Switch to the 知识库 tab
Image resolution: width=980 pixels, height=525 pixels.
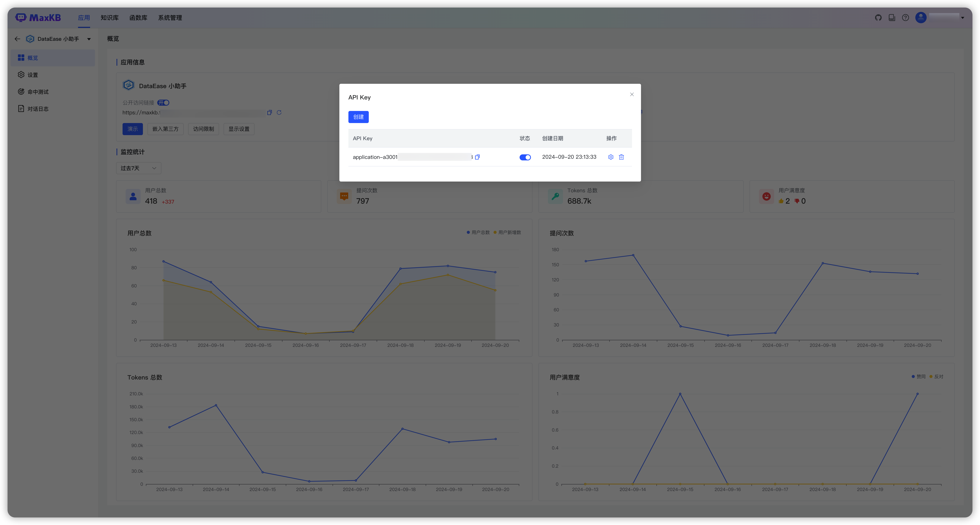pyautogui.click(x=110, y=18)
